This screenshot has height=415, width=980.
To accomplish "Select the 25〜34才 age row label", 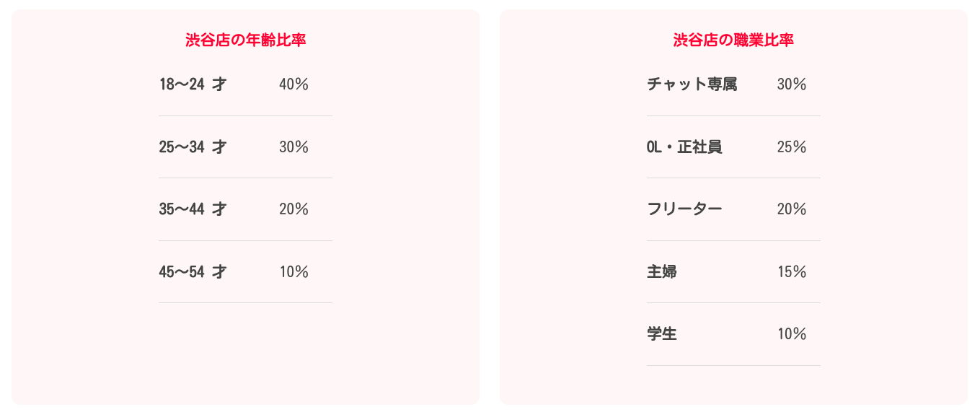I will coord(193,147).
